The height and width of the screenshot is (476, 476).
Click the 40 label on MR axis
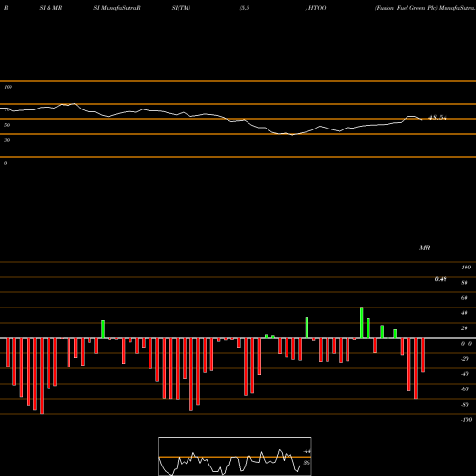click(465, 313)
